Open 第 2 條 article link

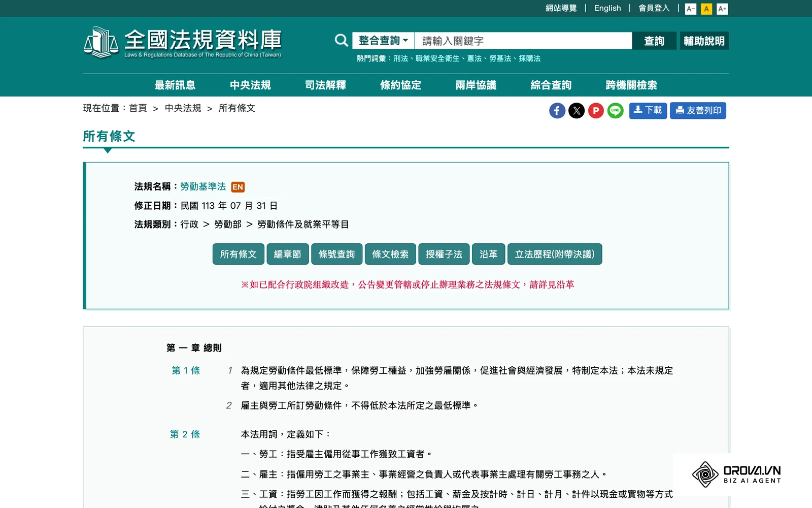[x=185, y=434]
